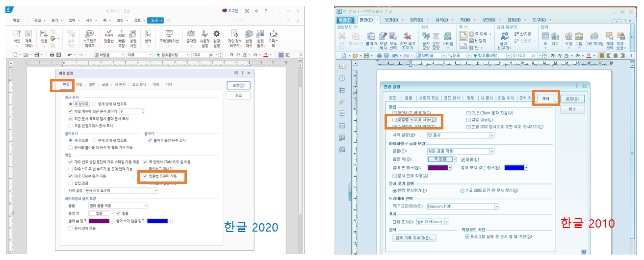Click print icon in Hangul 2020 quick toolbar
The height and width of the screenshot is (260, 644).
click(52, 55)
